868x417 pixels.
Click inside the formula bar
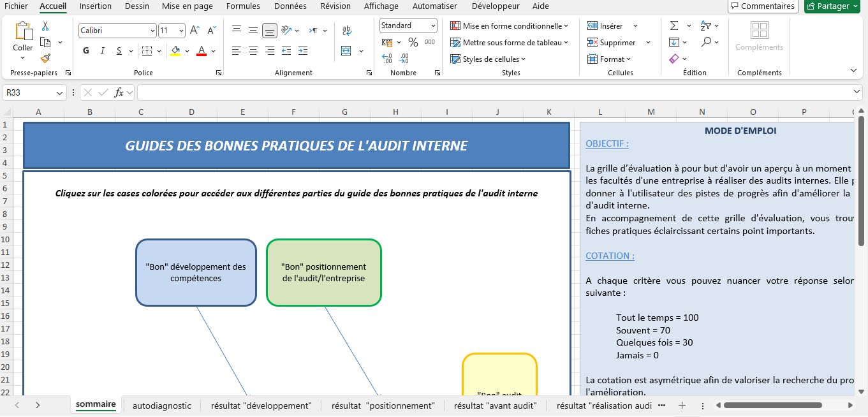click(x=446, y=91)
